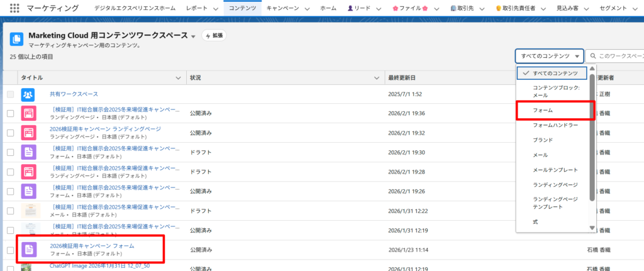Choose ランディングページテンプレート option
Viewport: 644px width, 271px height.
(553, 203)
